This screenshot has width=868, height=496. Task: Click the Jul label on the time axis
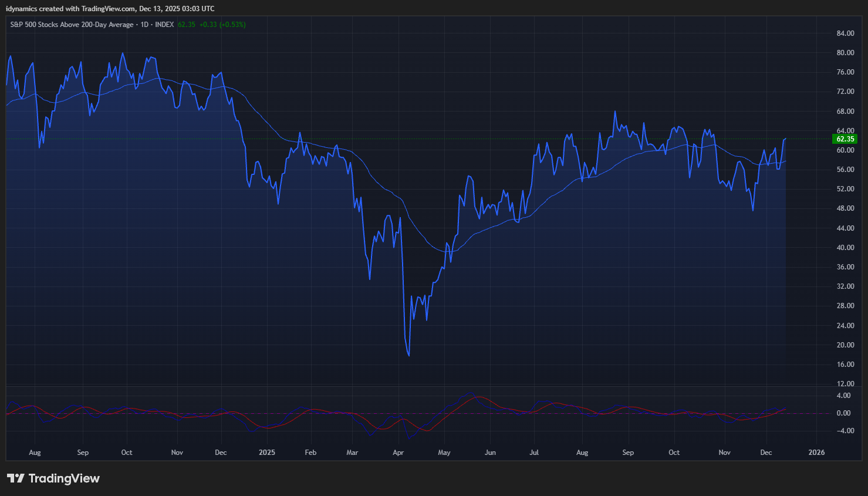pos(534,453)
